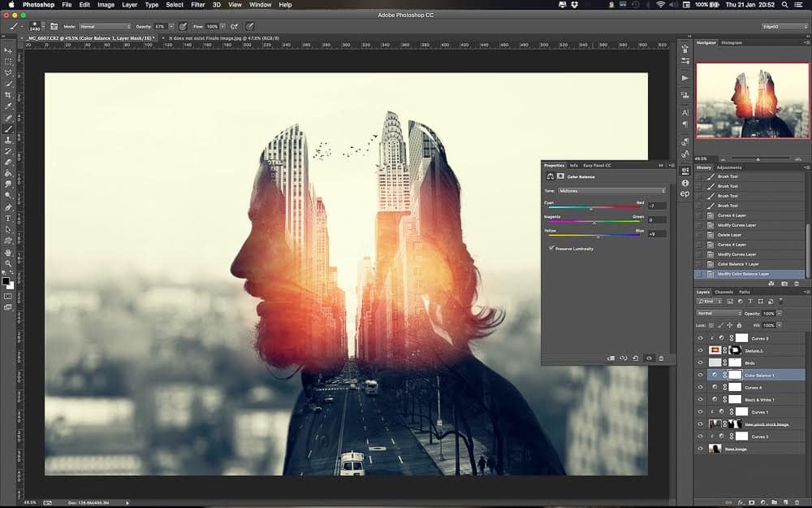
Task: Switch to the Channels tab
Action: tap(724, 290)
